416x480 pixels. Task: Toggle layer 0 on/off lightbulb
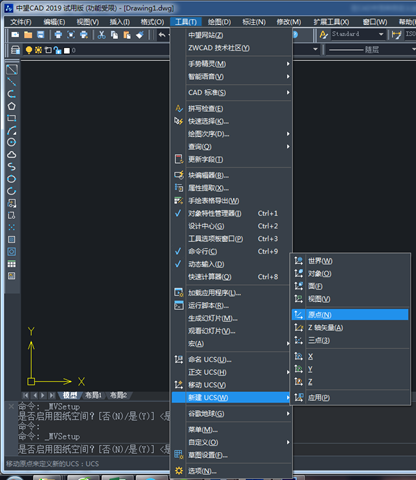[x=29, y=50]
